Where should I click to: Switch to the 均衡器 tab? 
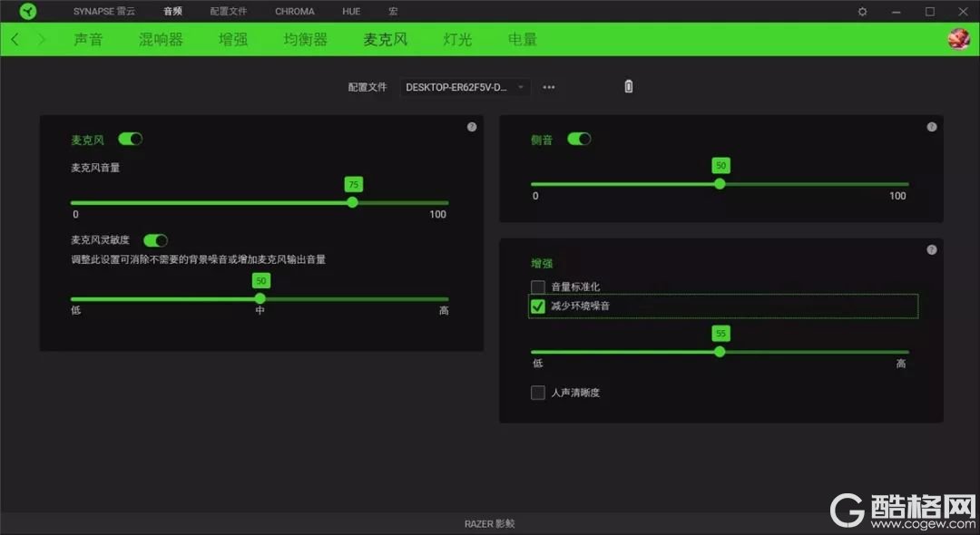tap(306, 39)
